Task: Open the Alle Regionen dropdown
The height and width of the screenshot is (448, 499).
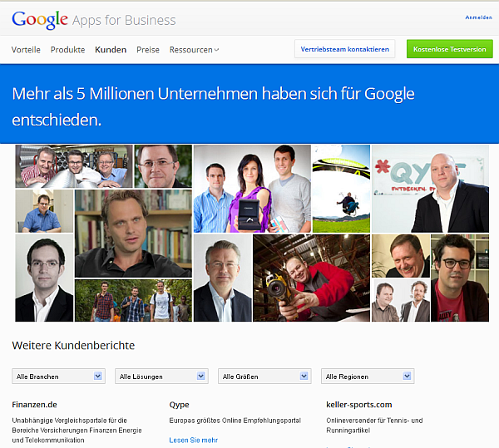Action: 368,377
